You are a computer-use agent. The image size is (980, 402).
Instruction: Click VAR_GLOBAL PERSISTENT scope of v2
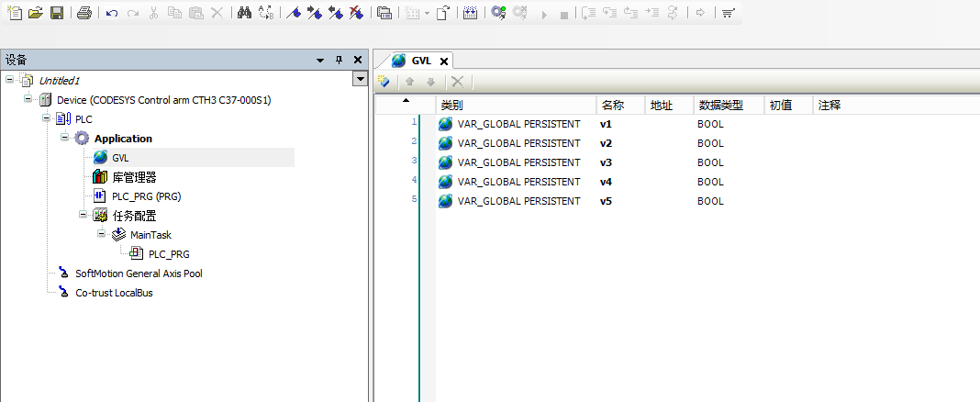518,143
